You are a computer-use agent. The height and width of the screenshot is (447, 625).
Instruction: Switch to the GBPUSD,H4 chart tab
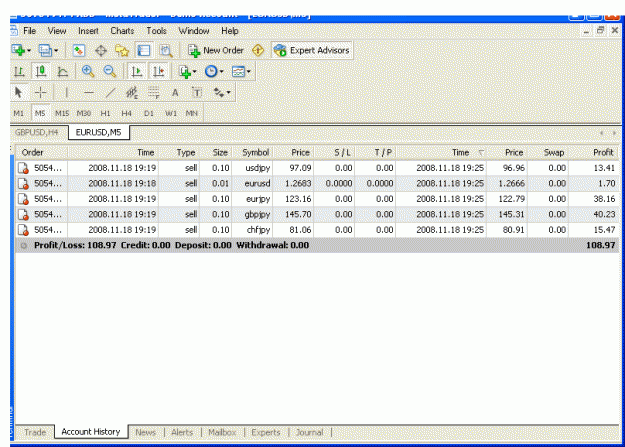coord(37,132)
